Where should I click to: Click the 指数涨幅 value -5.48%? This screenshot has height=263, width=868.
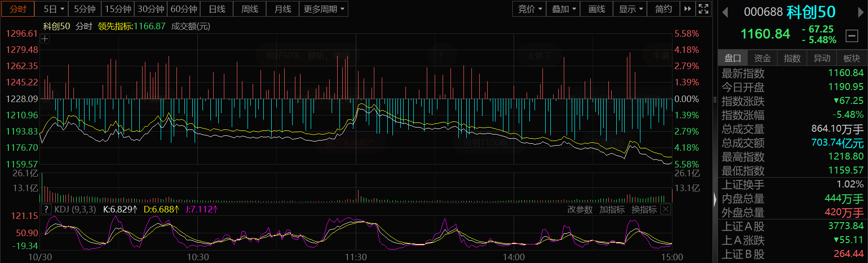pos(848,115)
